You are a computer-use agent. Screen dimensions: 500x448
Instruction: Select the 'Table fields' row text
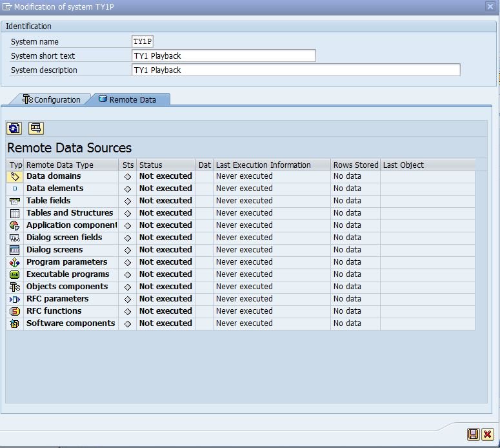[48, 200]
